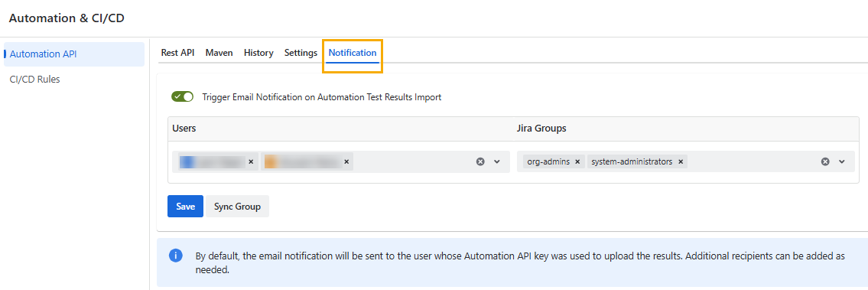Remove the orange-avatar user chip
Screen dimensions: 868x290
pyautogui.click(x=346, y=161)
